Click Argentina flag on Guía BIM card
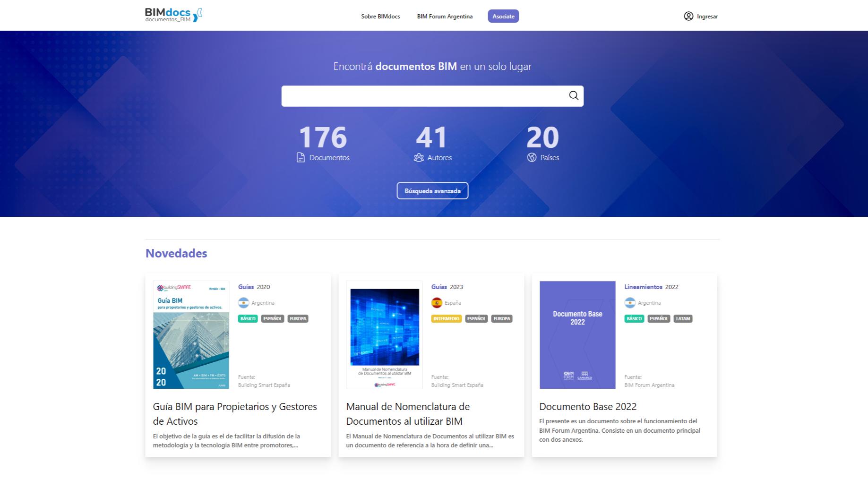The height and width of the screenshot is (488, 868). click(243, 303)
